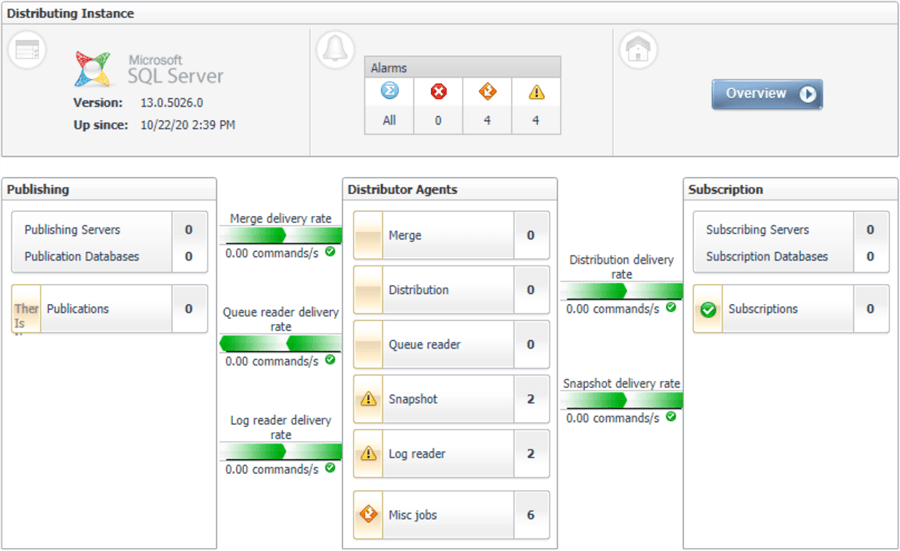Click the Overview button

[767, 94]
